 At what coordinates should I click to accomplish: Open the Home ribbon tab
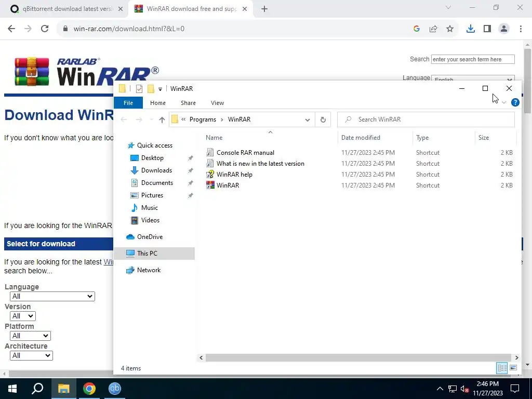(x=158, y=103)
